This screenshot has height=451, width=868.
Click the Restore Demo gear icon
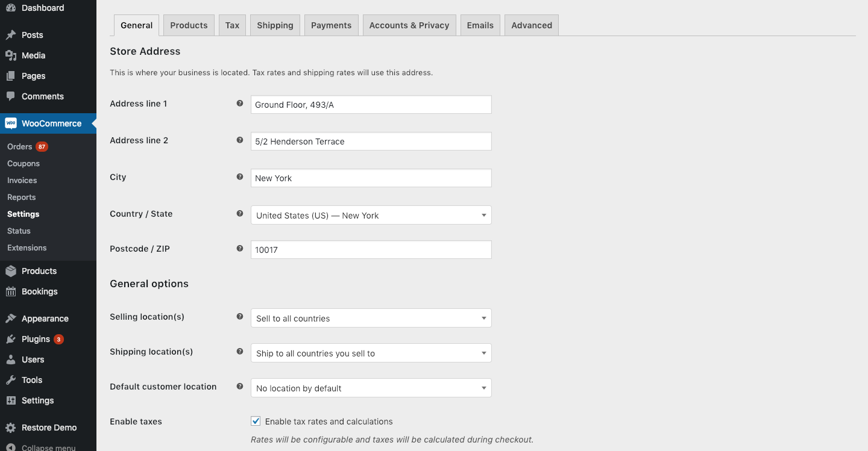(11, 428)
